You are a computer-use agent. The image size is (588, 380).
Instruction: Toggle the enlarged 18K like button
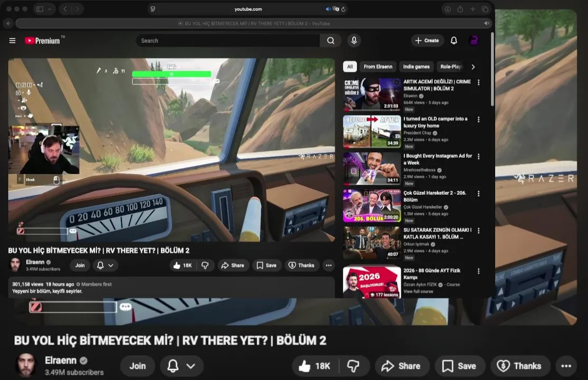tap(315, 366)
